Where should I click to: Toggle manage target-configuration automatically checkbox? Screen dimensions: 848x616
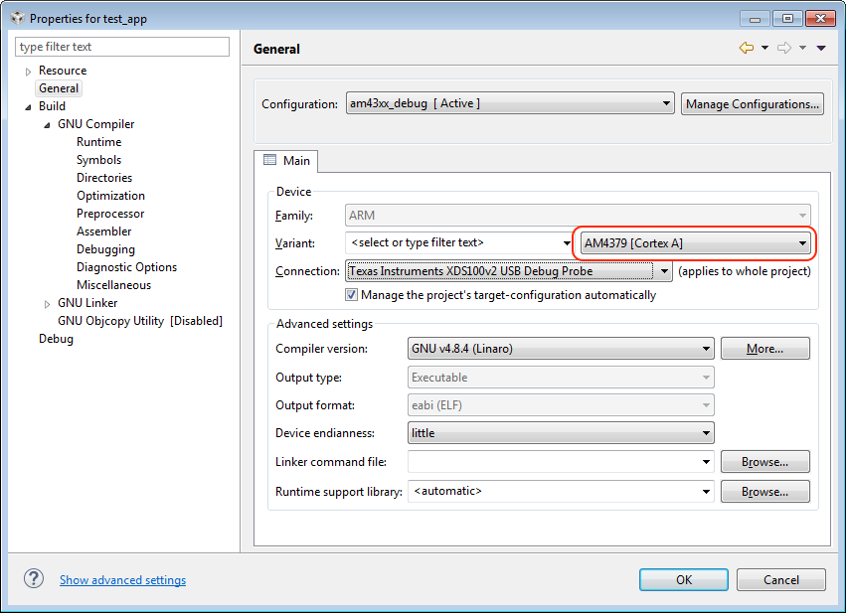pyautogui.click(x=352, y=295)
